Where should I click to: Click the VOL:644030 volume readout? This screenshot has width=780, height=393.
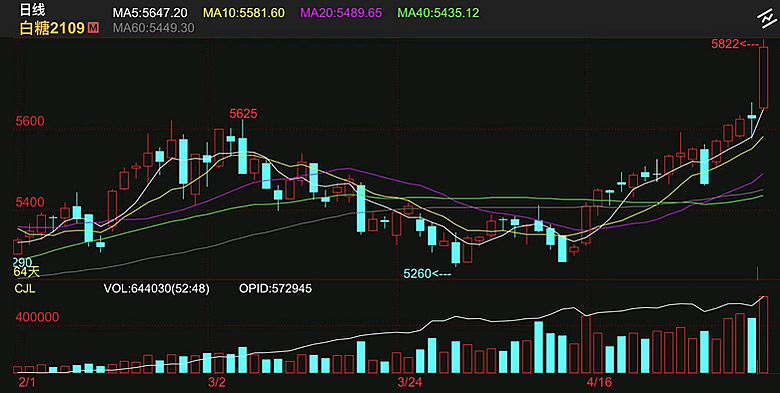(156, 289)
